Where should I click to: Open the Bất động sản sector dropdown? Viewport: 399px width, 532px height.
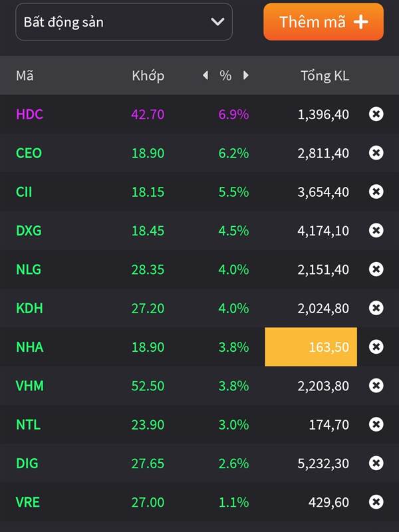click(x=124, y=22)
